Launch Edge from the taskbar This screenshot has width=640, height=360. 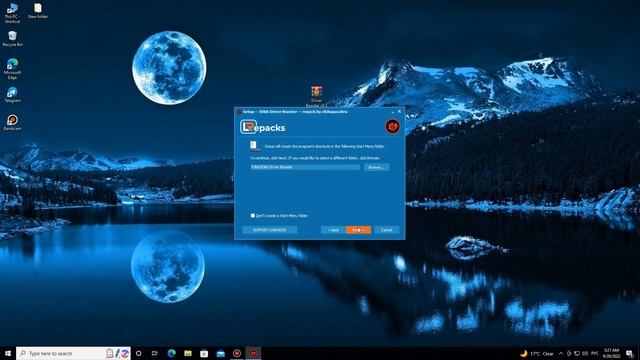171,353
